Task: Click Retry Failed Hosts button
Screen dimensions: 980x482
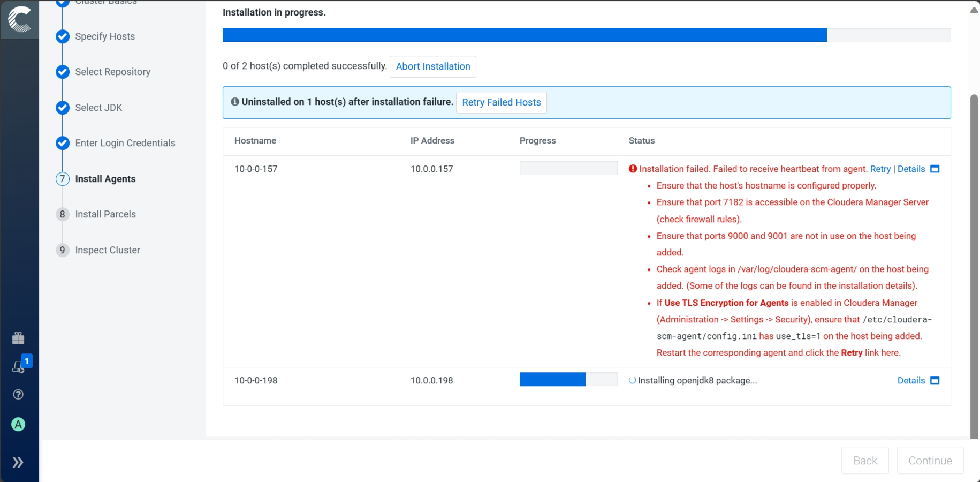Action: tap(502, 102)
